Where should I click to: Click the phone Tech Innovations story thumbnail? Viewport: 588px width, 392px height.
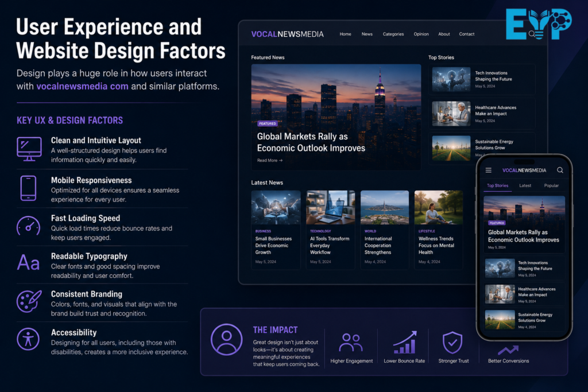point(500,269)
